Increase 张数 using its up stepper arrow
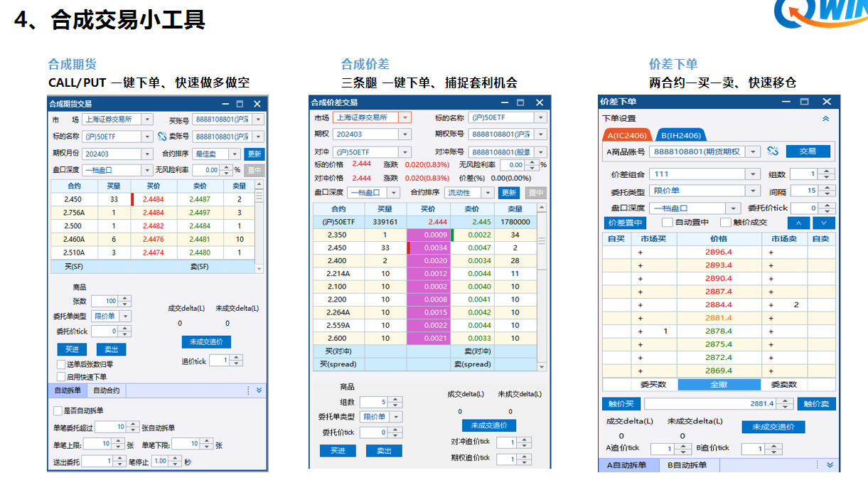Image resolution: width=868 pixels, height=483 pixels. [x=124, y=297]
